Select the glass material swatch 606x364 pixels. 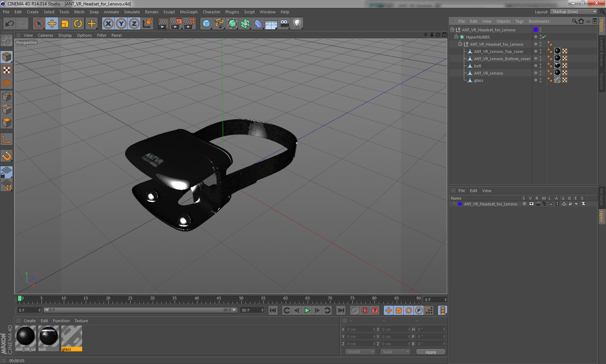[72, 338]
